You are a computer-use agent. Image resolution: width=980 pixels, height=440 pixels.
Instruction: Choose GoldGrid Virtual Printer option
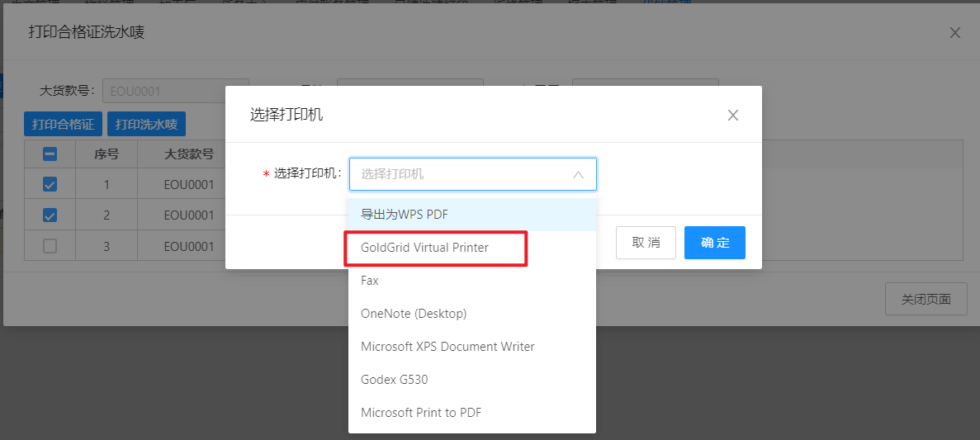pyautogui.click(x=471, y=248)
